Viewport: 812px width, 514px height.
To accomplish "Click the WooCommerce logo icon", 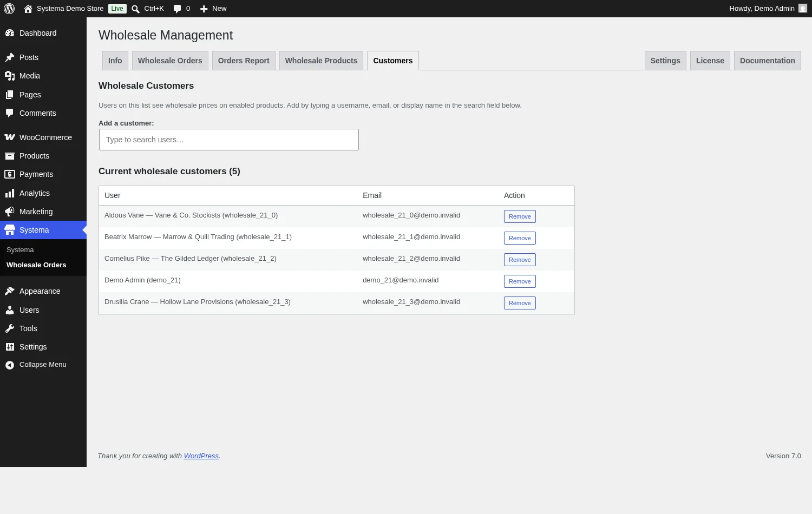I will click(10, 137).
